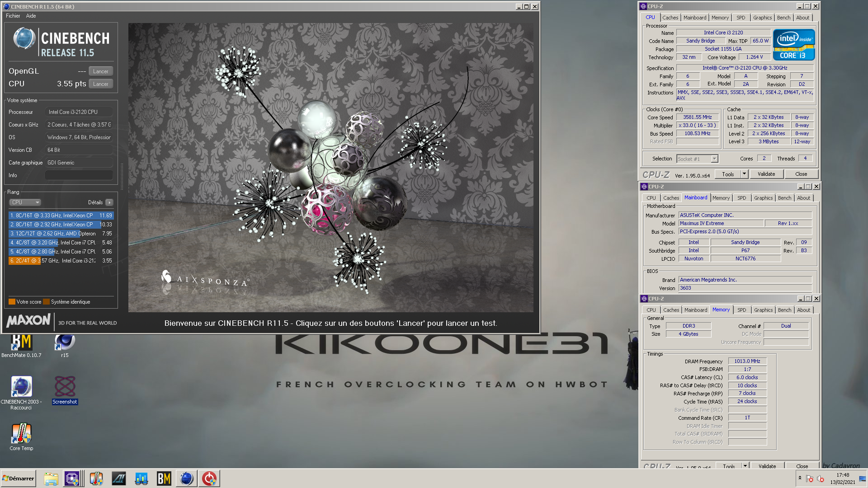This screenshot has height=488, width=868.
Task: Click the show desktop tray icon
Action: click(x=863, y=479)
